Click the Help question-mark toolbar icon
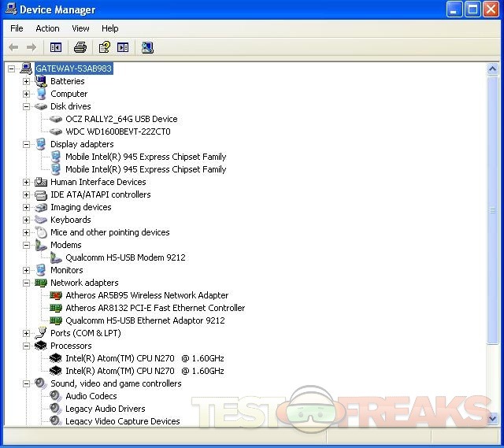This screenshot has height=448, width=504. click(104, 48)
